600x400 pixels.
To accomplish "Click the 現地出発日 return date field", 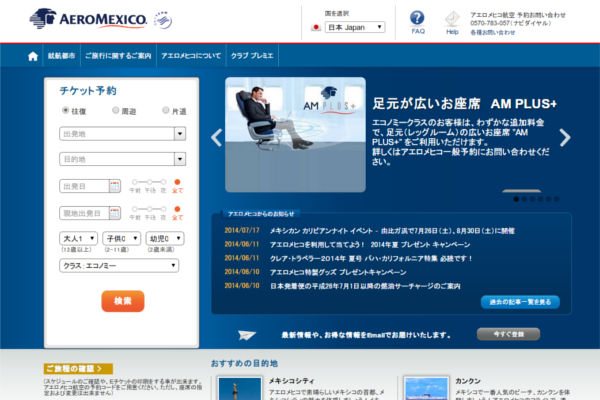I will point(84,213).
